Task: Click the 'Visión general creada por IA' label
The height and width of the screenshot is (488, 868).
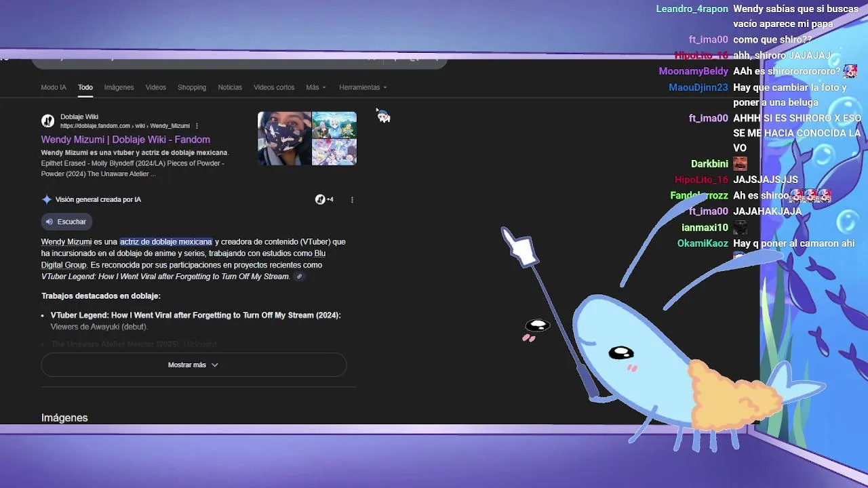Action: tap(98, 199)
